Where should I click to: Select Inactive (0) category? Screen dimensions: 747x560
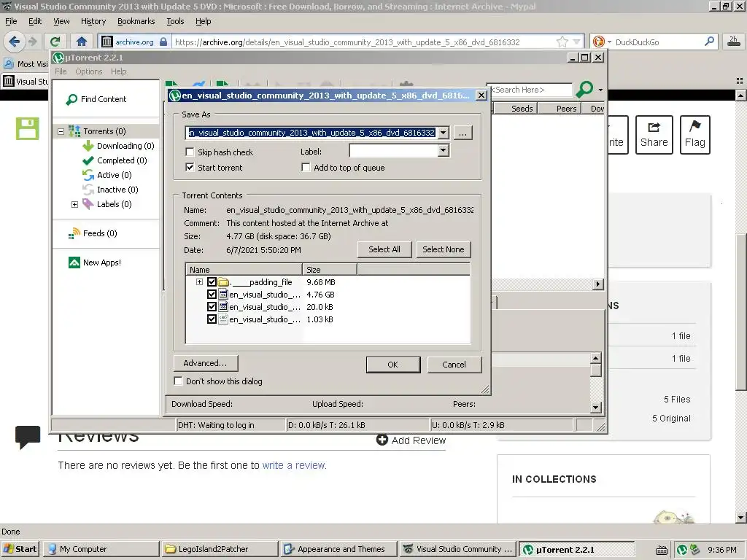pos(111,190)
